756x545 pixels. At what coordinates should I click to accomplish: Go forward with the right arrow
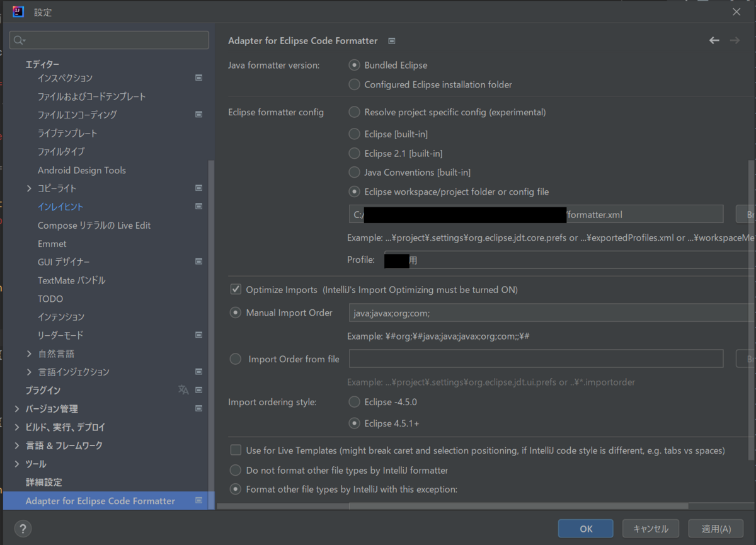[735, 40]
